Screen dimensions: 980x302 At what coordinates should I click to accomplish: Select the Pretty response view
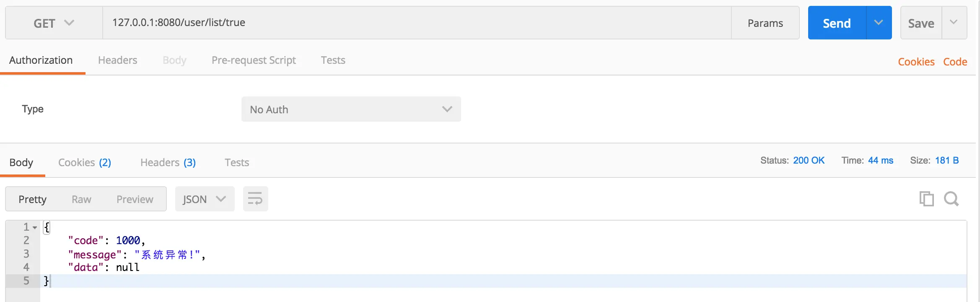33,199
